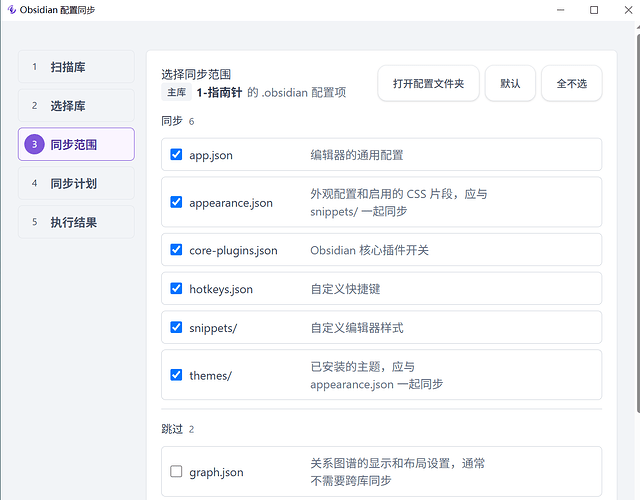Viewport: 640px width, 500px height.
Task: Maximize the Obsidian 配置同步 window
Action: [594, 10]
